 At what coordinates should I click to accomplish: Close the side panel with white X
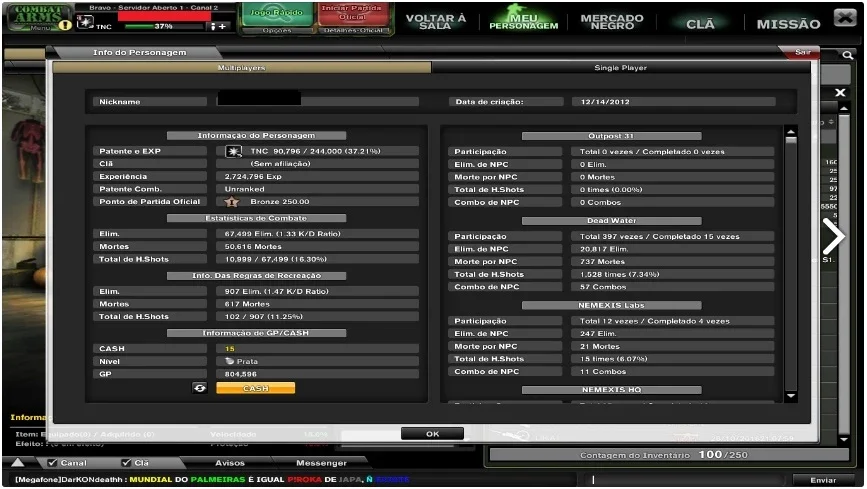[840, 92]
